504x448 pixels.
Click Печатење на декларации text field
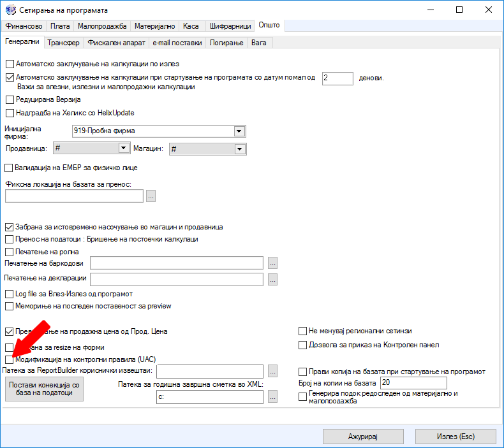click(x=177, y=279)
